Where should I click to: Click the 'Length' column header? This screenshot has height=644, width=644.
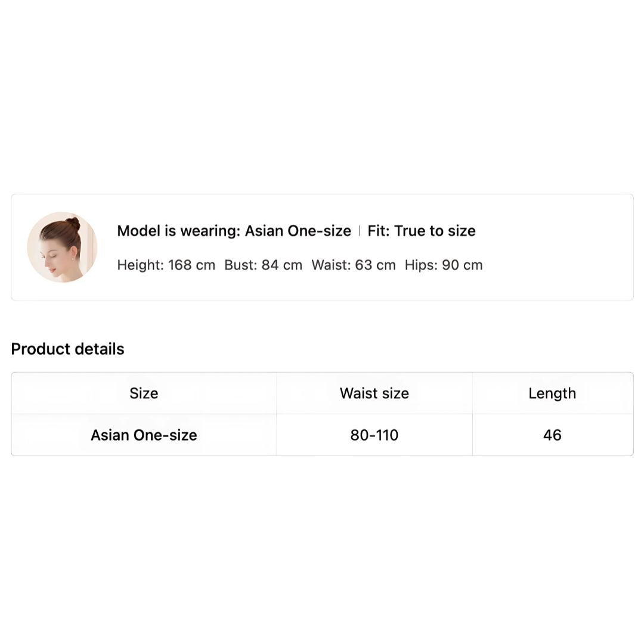(552, 393)
